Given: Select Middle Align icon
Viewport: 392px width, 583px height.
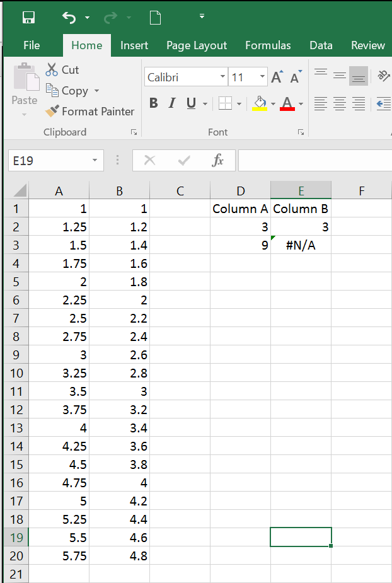Looking at the screenshot, I should point(340,76).
